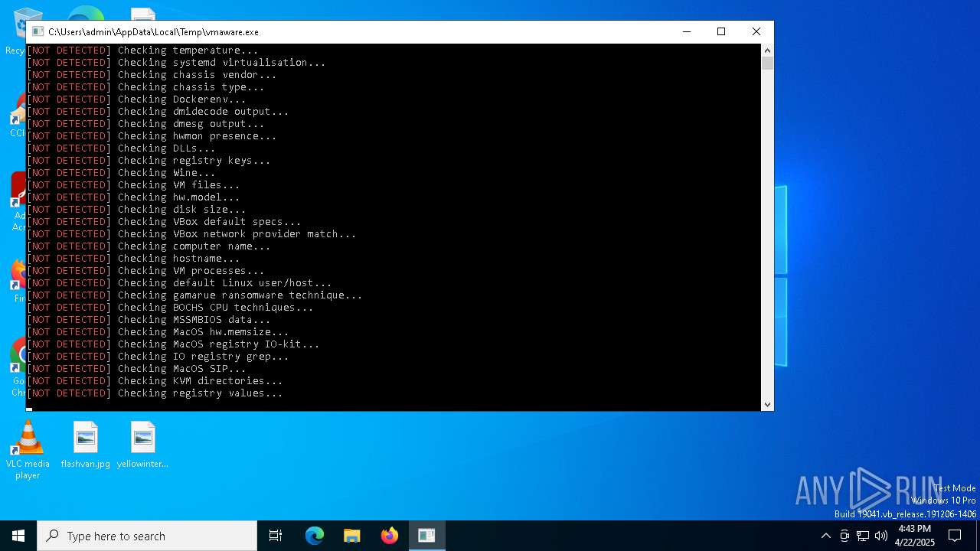This screenshot has height=551, width=980.
Task: Launch Firefox from the taskbar
Action: click(x=390, y=536)
